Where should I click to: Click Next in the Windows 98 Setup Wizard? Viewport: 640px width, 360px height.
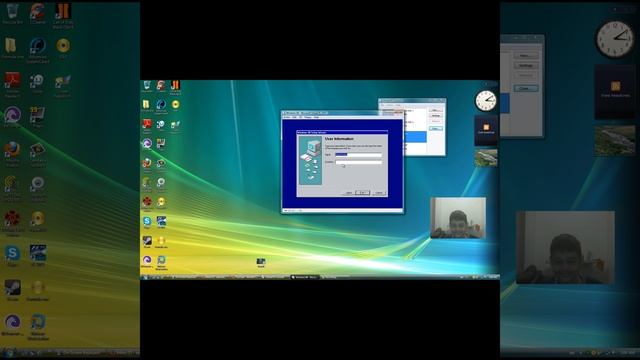pos(362,193)
